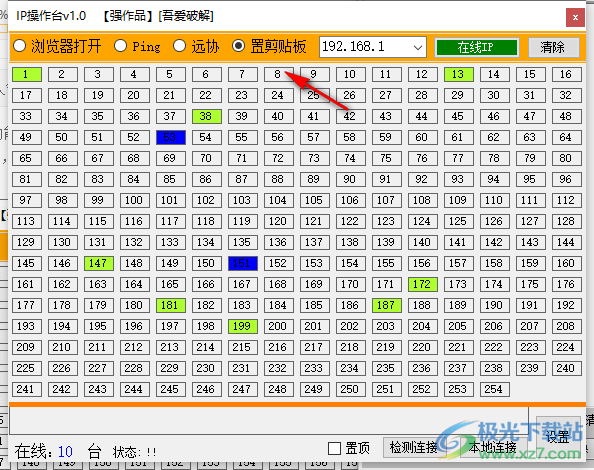Click the green 在线IP button
Image resolution: width=594 pixels, height=470 pixels.
coord(477,47)
